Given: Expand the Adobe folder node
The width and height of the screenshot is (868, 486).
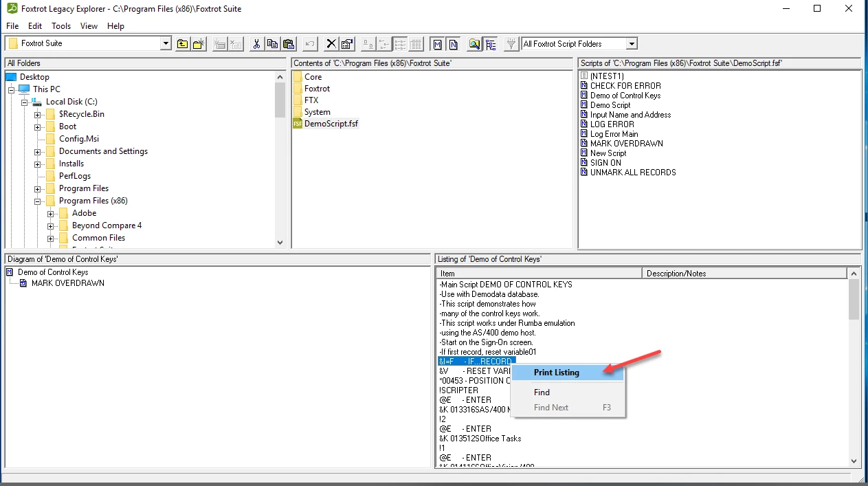Looking at the screenshot, I should [x=51, y=213].
